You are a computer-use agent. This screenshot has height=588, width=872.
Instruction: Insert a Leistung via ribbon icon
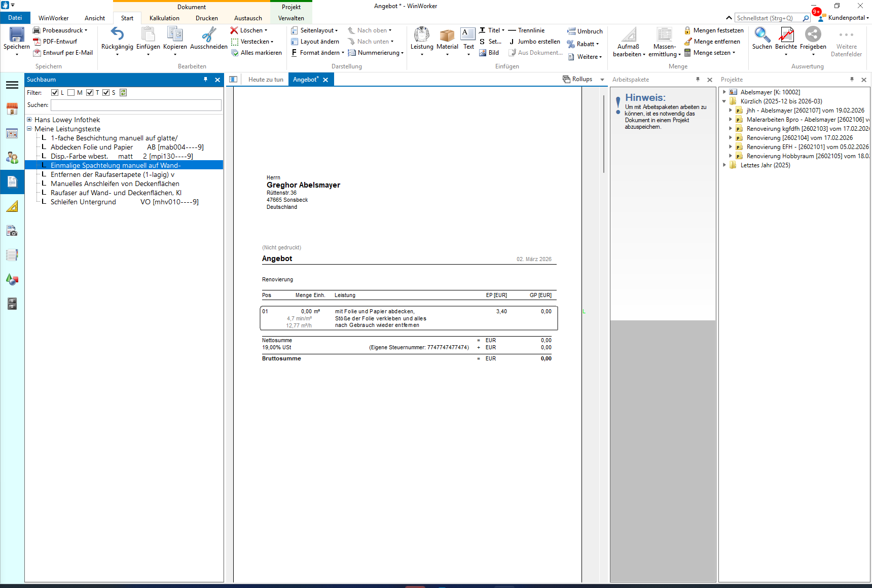click(x=421, y=35)
